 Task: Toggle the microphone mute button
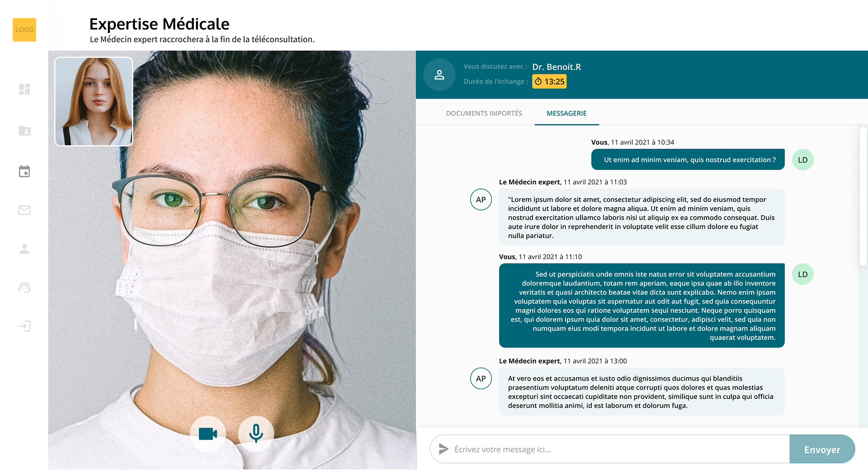256,434
